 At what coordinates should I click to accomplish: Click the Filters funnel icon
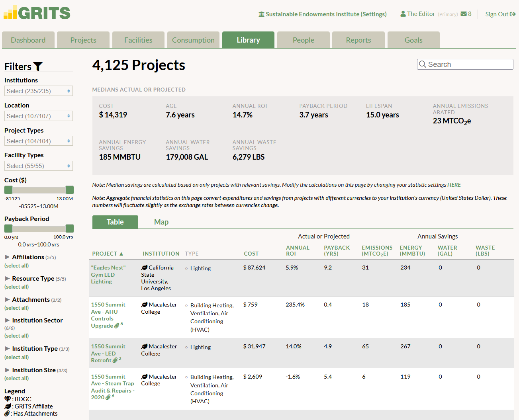point(38,66)
